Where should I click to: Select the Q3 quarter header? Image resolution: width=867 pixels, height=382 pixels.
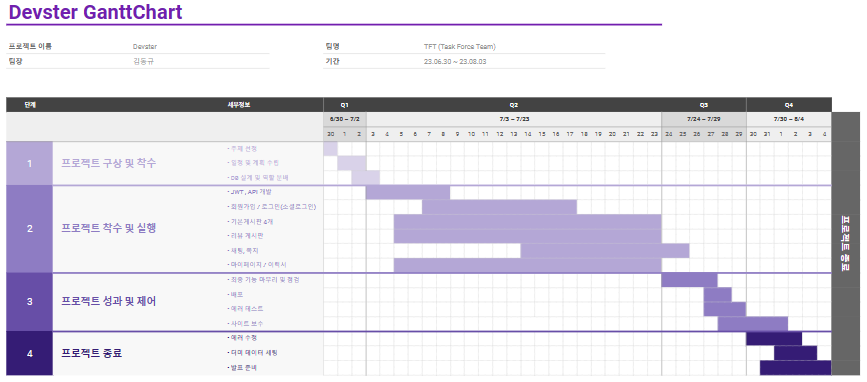[x=704, y=104]
